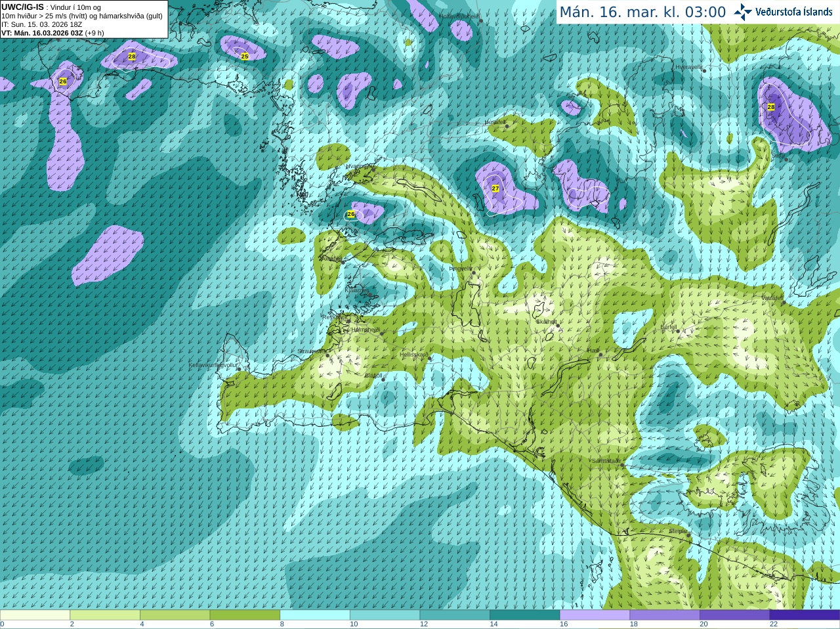
Task: Select the 0–2 m/s legend color
Action: 35,615
